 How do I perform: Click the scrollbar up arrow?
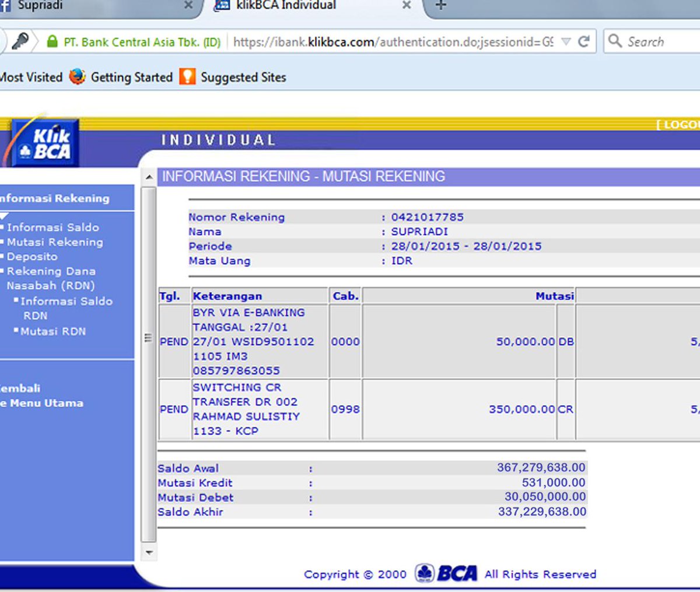click(149, 176)
